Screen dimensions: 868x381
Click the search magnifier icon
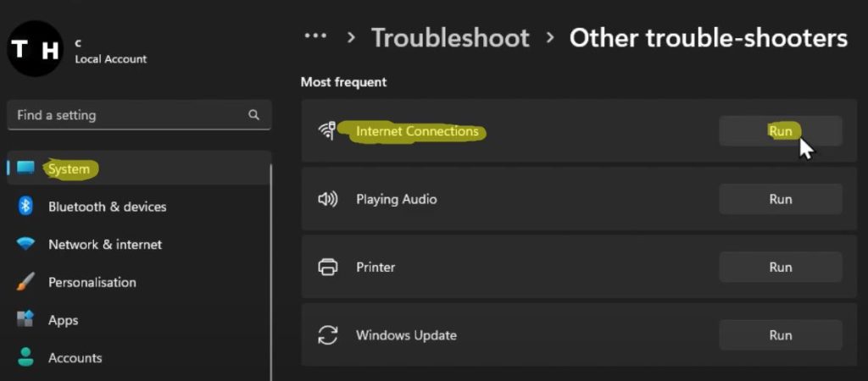click(x=254, y=115)
